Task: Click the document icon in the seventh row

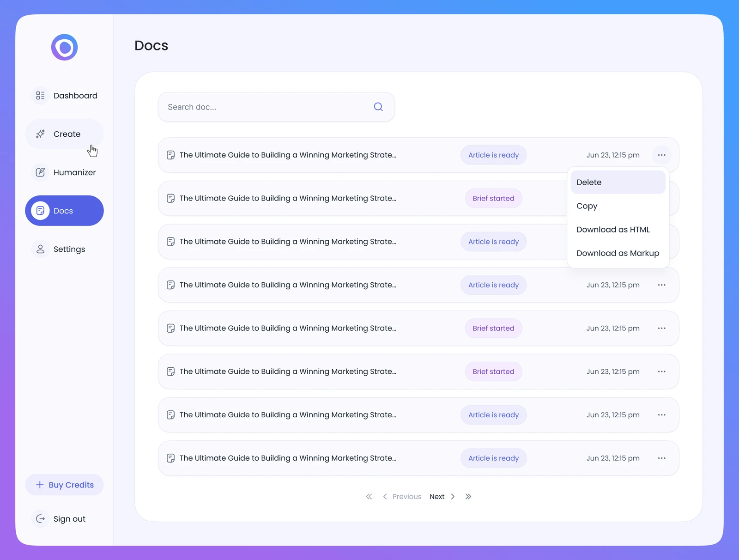Action: 170,415
